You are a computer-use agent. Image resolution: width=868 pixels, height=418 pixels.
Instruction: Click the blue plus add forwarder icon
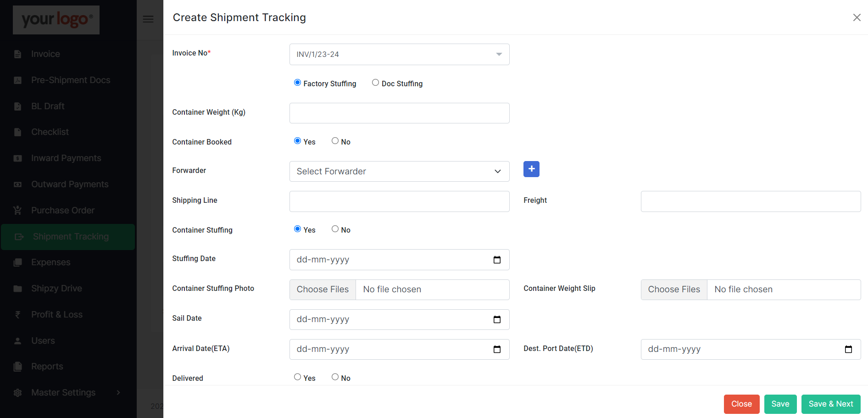click(x=531, y=169)
